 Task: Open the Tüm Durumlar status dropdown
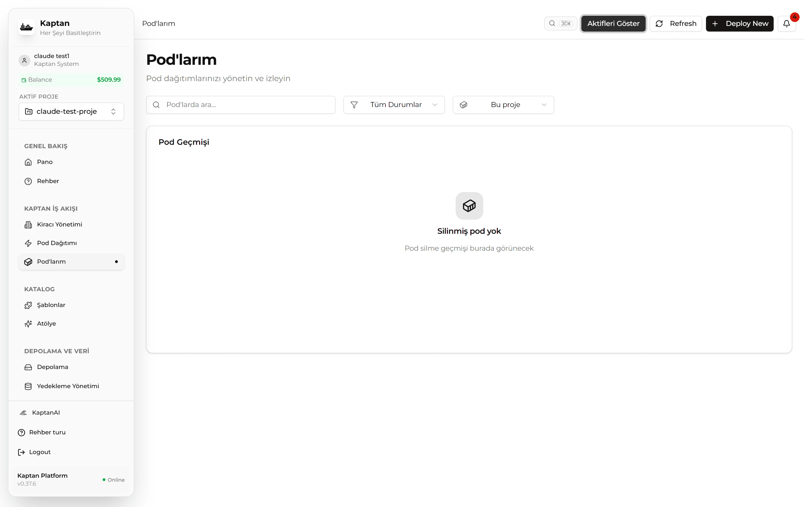[x=394, y=104]
